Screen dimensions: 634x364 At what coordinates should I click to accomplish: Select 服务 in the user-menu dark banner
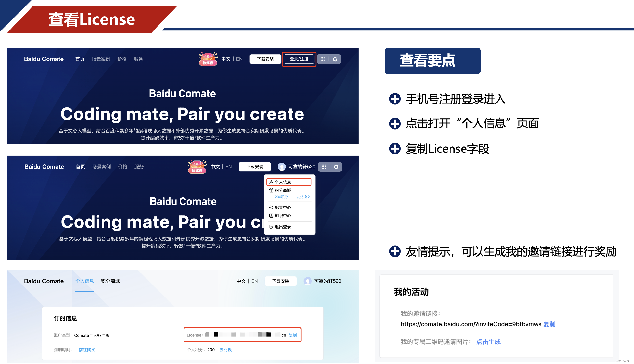tap(139, 167)
